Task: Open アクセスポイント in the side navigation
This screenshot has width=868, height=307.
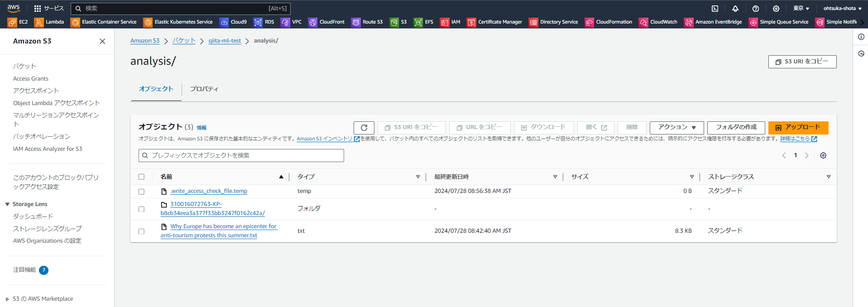Action: point(36,91)
